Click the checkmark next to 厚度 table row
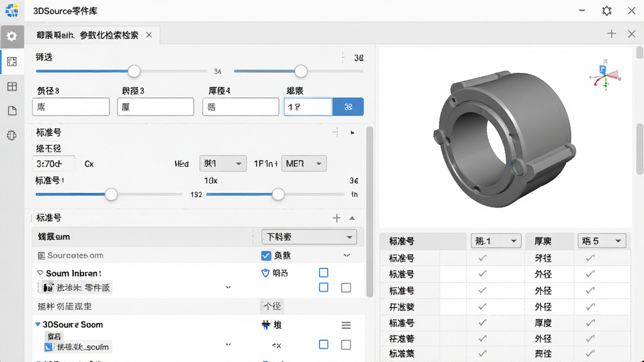644x362 pixels. click(x=590, y=323)
